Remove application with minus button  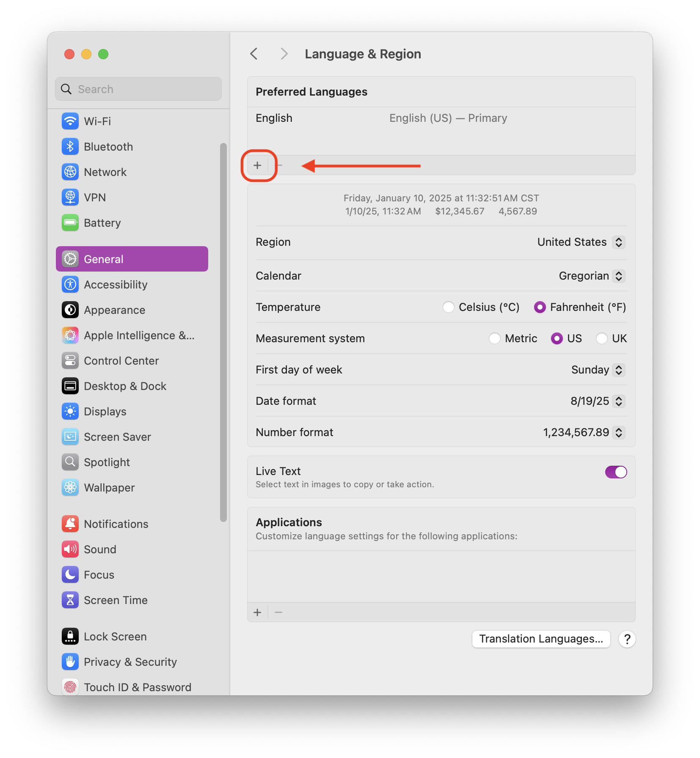(x=278, y=612)
